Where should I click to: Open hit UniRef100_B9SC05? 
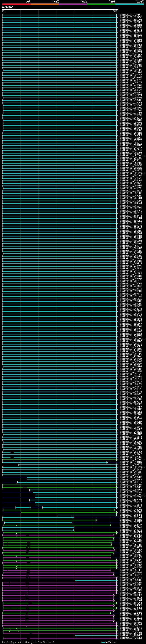(x=131, y=507)
